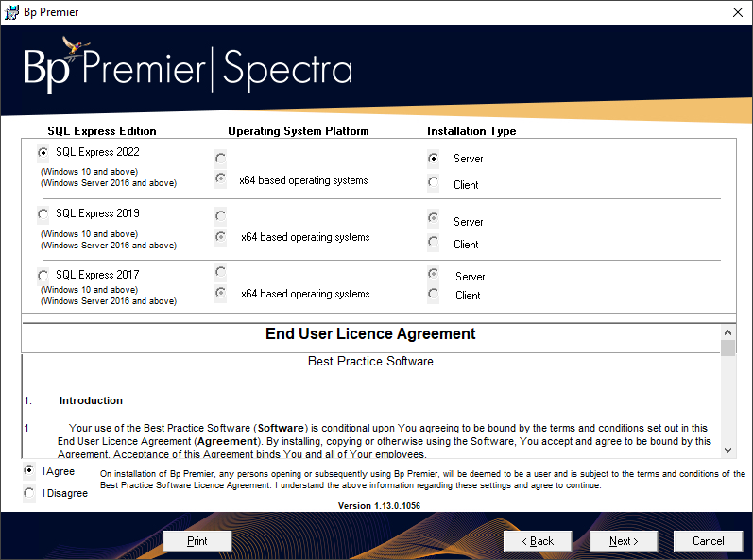Click scroll up arrow of licence text

(x=728, y=332)
